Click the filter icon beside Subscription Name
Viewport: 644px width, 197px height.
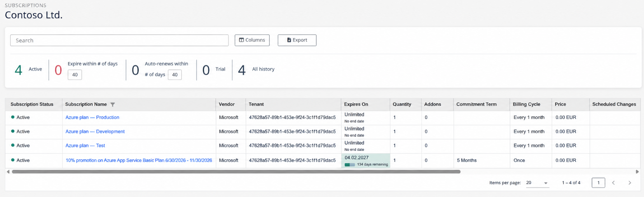click(113, 104)
